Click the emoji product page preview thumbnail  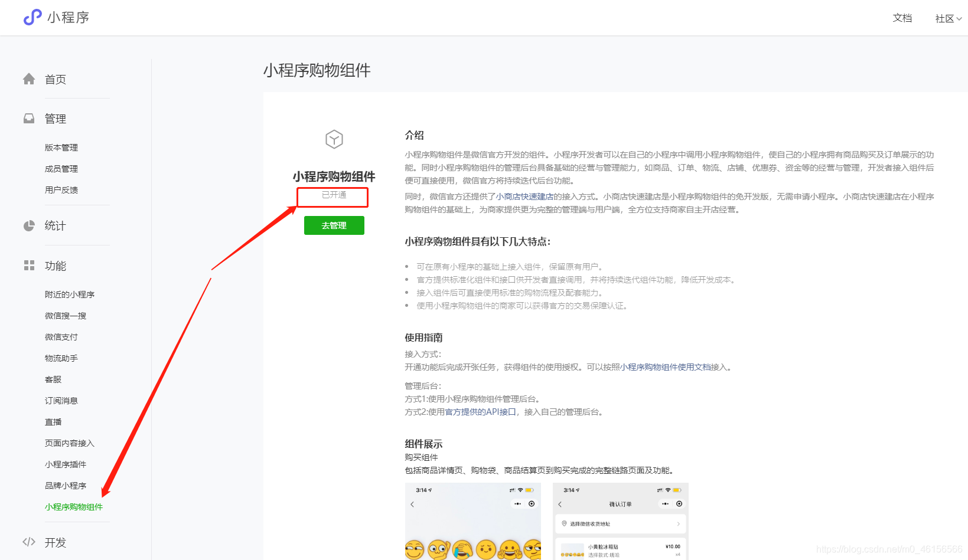point(473,522)
